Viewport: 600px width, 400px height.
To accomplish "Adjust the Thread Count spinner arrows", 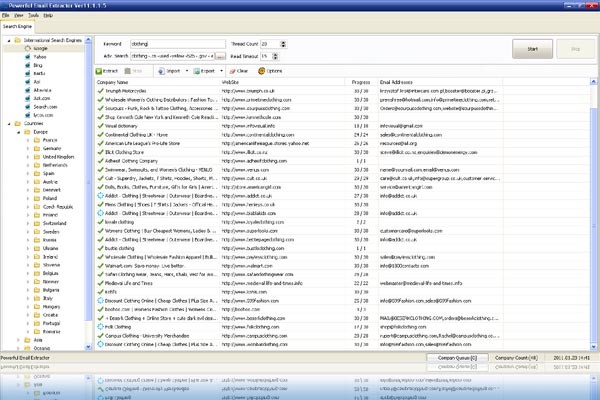I will click(283, 44).
